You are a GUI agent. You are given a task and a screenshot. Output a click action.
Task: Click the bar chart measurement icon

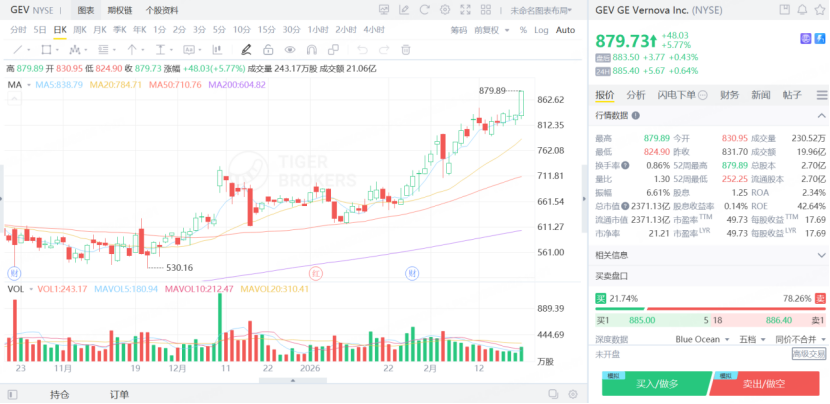[x=216, y=50]
